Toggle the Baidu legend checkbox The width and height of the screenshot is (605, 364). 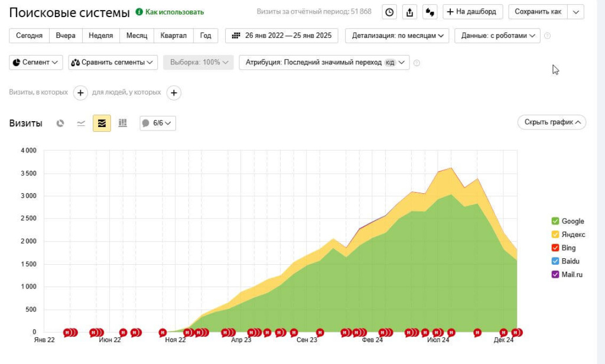point(555,261)
